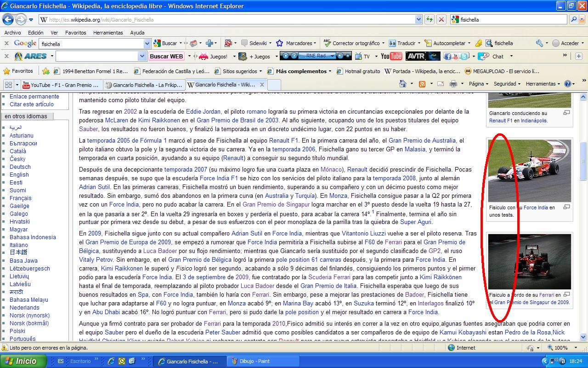Click the Google toolbar wrench settings icon
588x368 pixels.
click(x=539, y=43)
